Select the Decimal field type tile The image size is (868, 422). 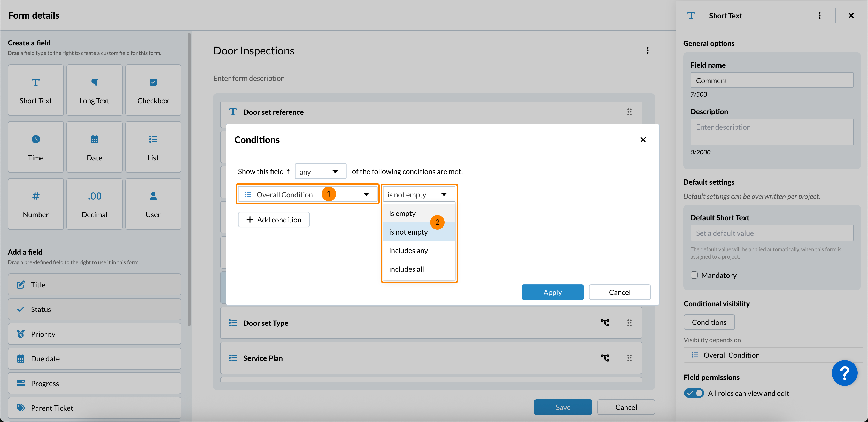click(94, 204)
